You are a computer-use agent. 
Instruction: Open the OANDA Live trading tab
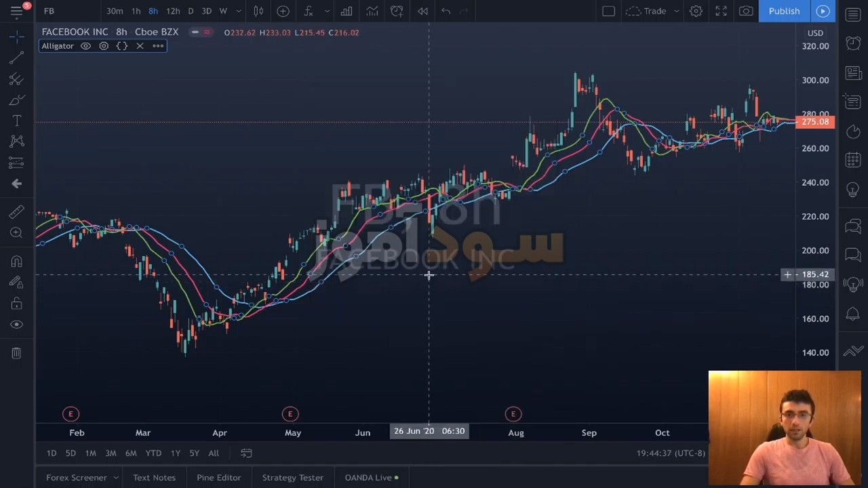pyautogui.click(x=371, y=478)
